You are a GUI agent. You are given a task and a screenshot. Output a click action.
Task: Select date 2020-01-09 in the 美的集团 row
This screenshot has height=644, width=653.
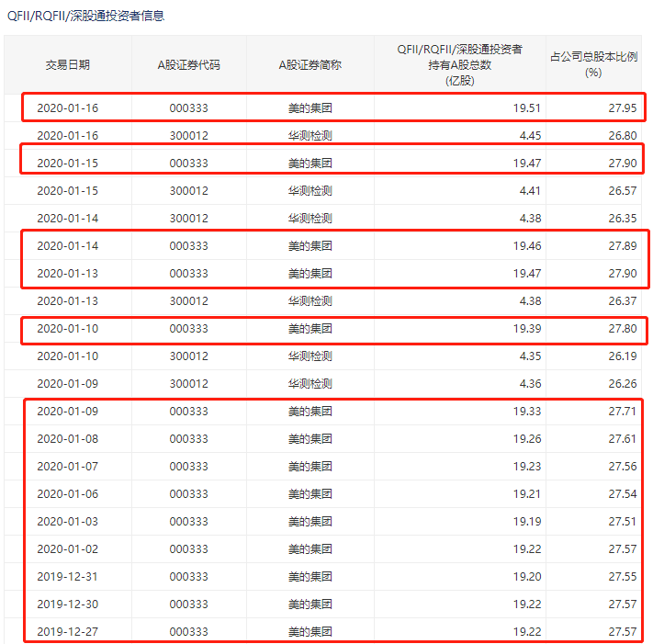coord(67,412)
